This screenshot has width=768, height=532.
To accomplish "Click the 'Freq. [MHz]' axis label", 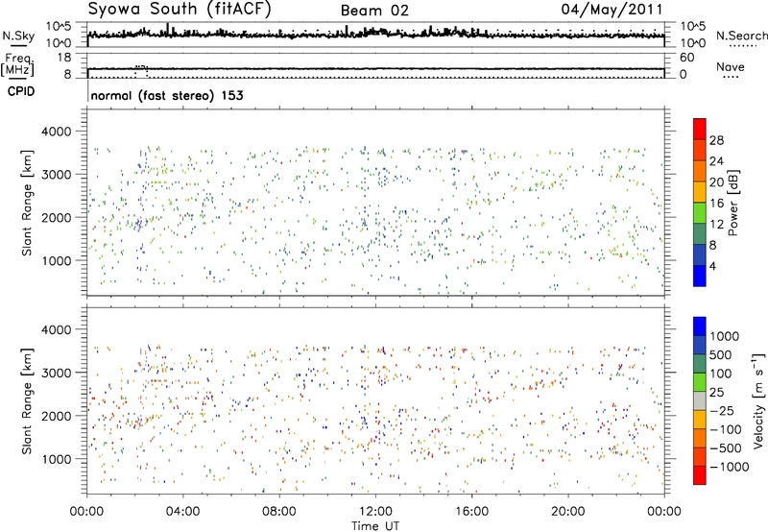I will (17, 64).
